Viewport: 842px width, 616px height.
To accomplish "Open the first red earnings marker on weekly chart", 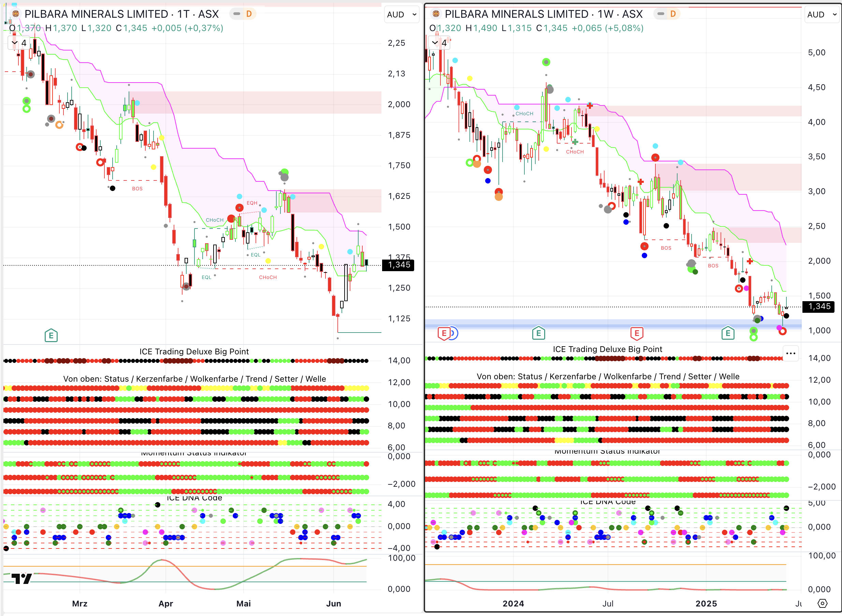I will pyautogui.click(x=444, y=333).
